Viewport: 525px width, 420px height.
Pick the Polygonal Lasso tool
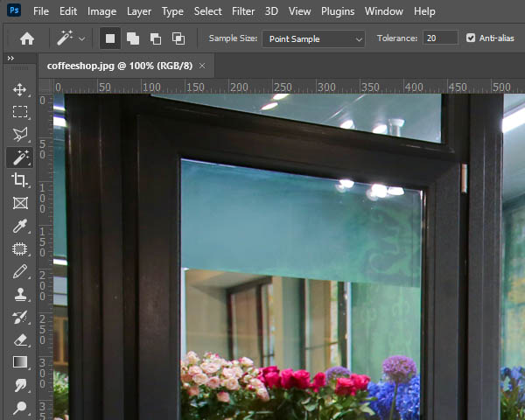(x=20, y=135)
